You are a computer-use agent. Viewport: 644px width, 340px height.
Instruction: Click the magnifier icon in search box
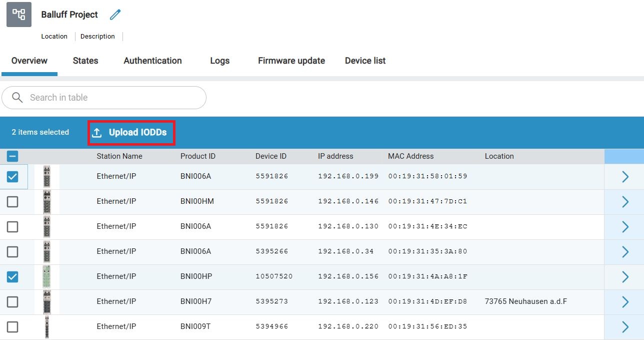pos(17,98)
